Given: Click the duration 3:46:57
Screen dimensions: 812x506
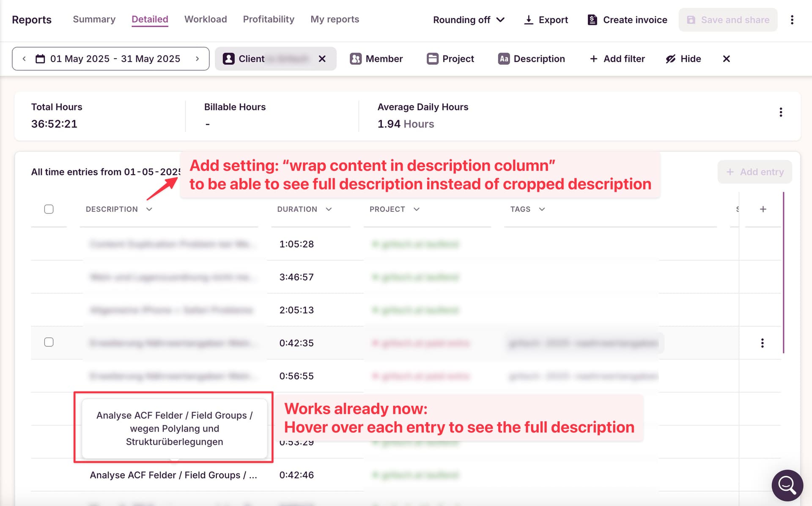Looking at the screenshot, I should click(x=296, y=277).
